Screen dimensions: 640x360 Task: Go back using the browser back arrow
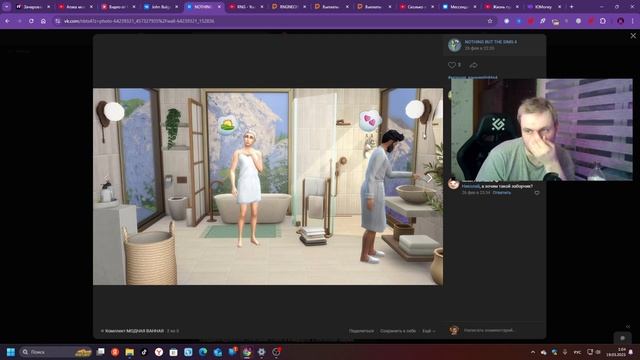click(7, 21)
